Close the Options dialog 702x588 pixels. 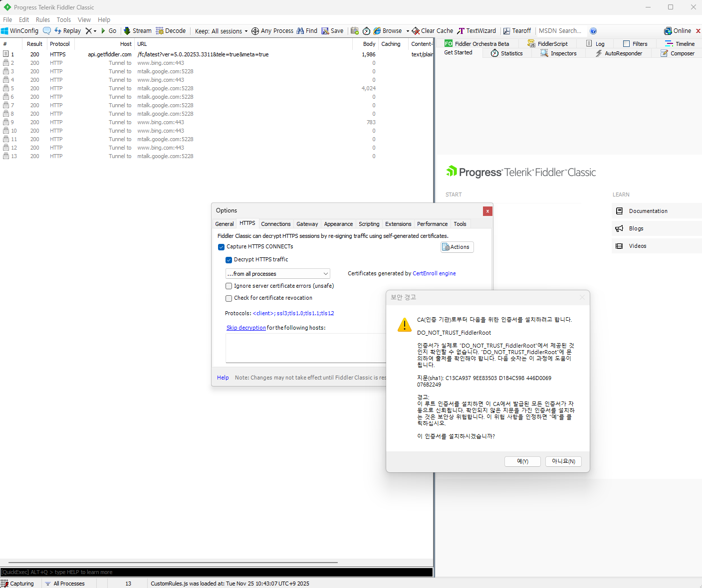tap(487, 211)
